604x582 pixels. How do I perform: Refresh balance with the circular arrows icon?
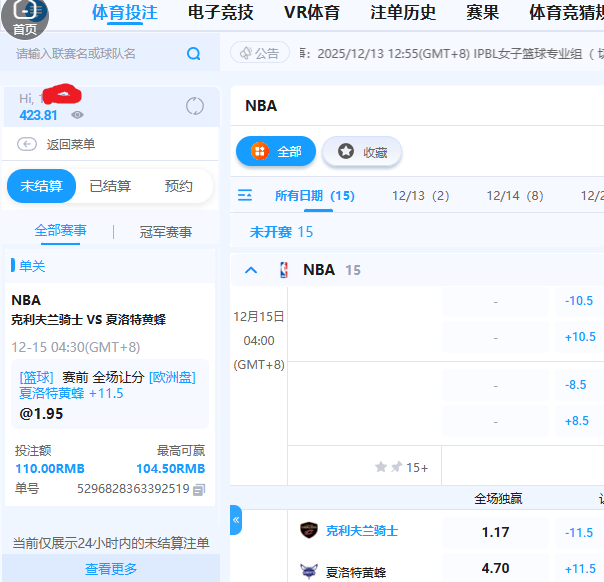point(195,106)
